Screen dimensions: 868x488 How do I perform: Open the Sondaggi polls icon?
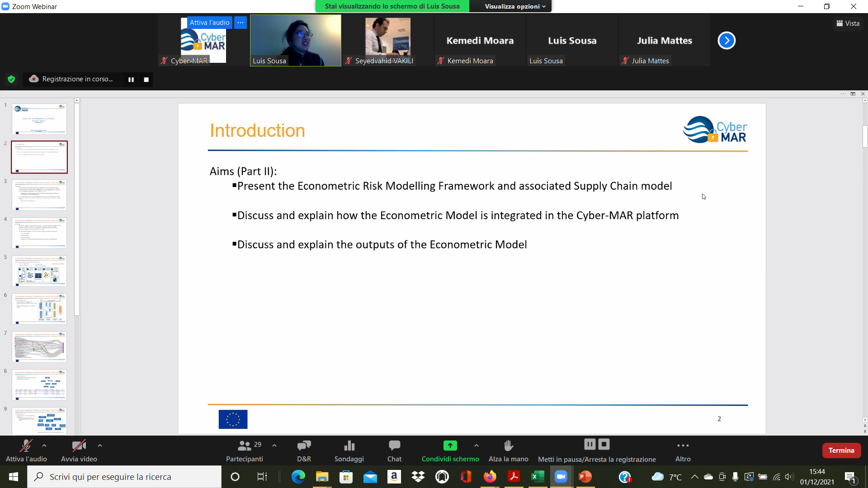pyautogui.click(x=349, y=450)
